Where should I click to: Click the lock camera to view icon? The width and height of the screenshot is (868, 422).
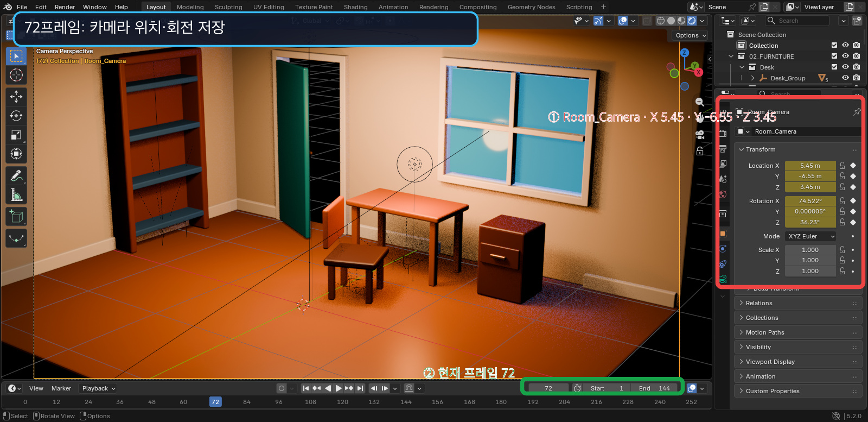coord(700,151)
